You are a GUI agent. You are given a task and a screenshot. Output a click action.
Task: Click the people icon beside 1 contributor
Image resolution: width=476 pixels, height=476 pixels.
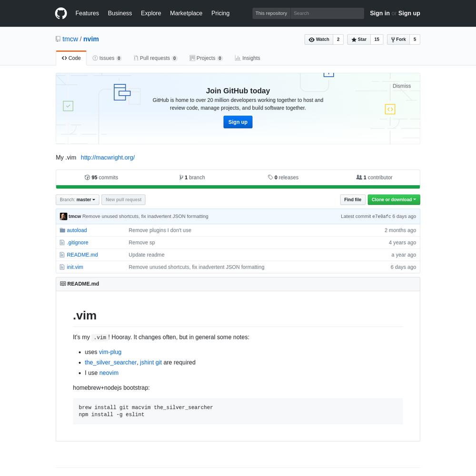tap(359, 177)
